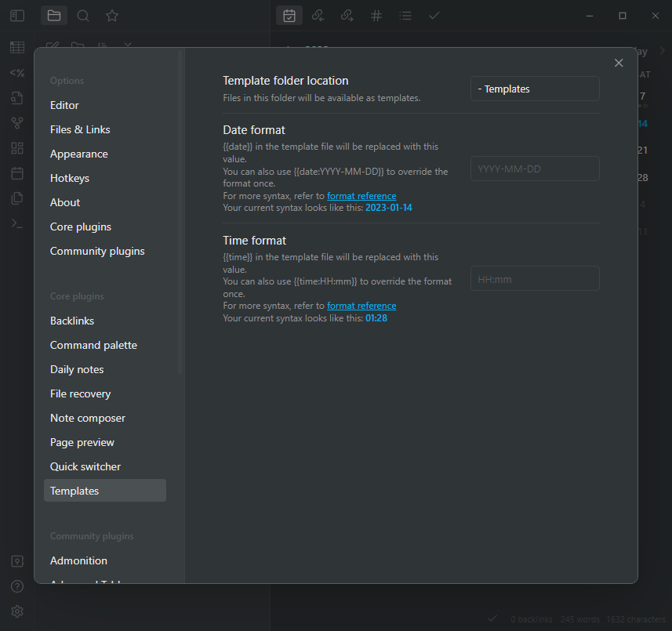Open the file explorer folder icon tab
This screenshot has height=631, width=672.
[53, 16]
